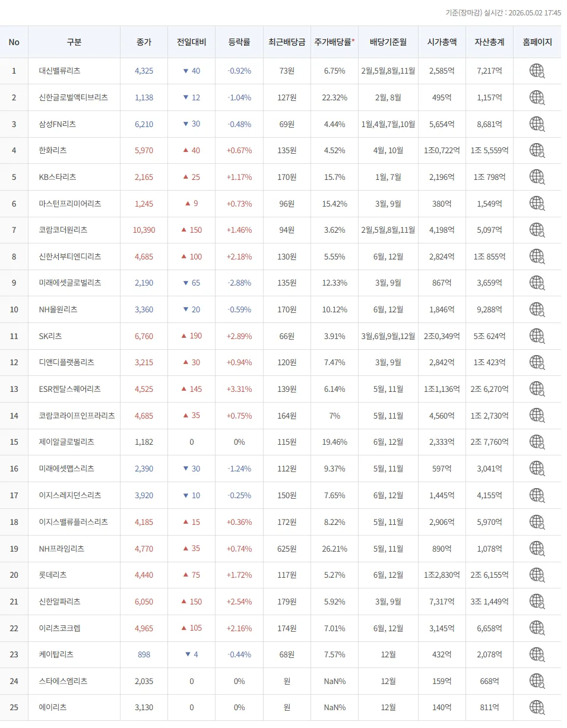
Task: Open homepage globe icon for 신한서부티엔디리츠
Action: tap(537, 257)
